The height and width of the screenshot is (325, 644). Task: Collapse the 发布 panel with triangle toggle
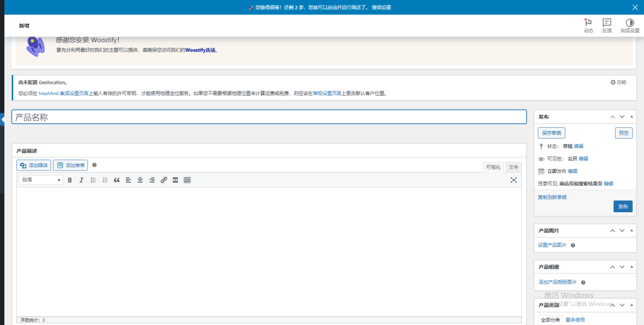click(x=633, y=117)
